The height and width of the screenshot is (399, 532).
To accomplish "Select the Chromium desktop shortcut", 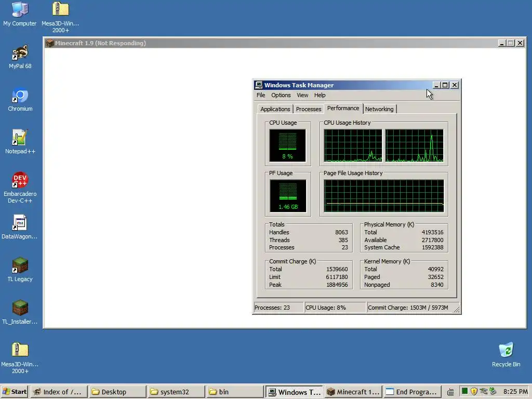I will (x=20, y=99).
